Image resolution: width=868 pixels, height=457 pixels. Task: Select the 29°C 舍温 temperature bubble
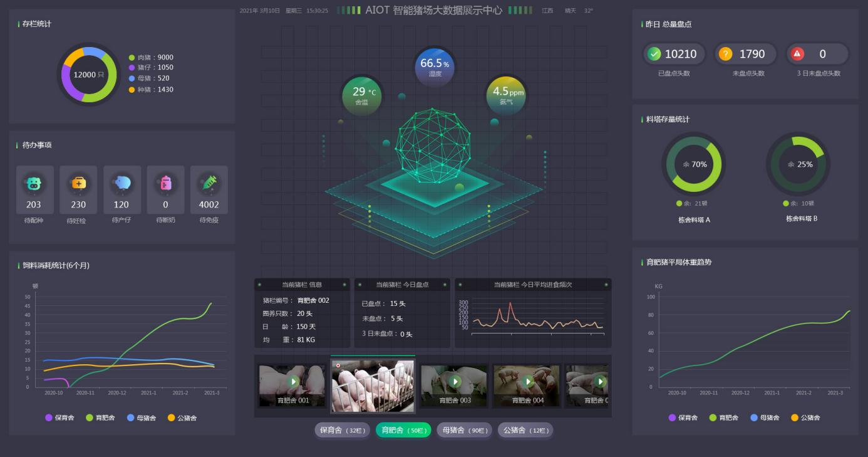click(x=362, y=95)
